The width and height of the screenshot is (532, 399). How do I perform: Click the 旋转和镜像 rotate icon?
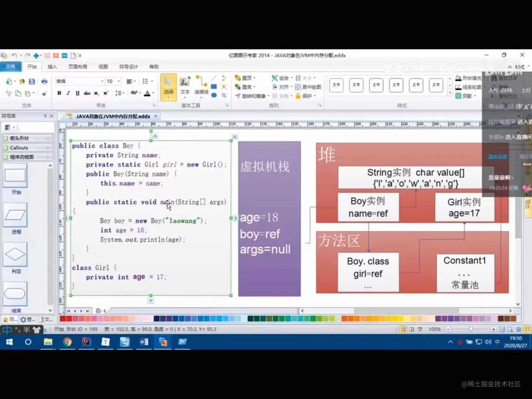click(x=238, y=96)
